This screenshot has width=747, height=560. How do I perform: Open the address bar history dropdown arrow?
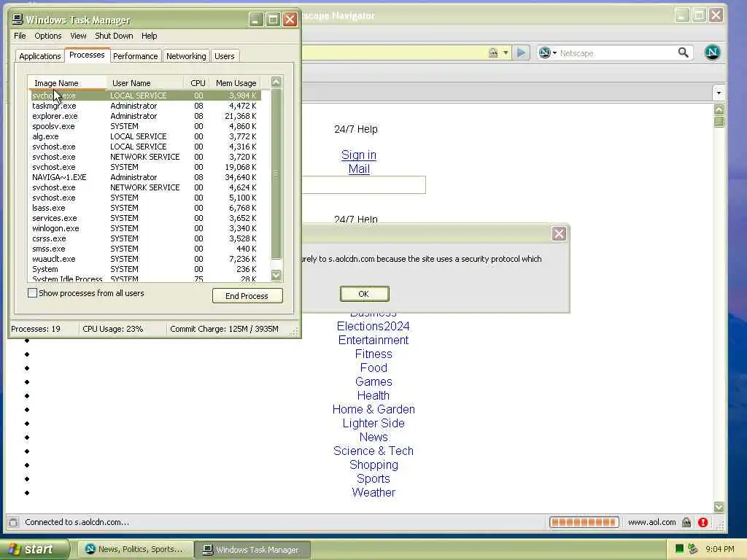[x=506, y=52]
